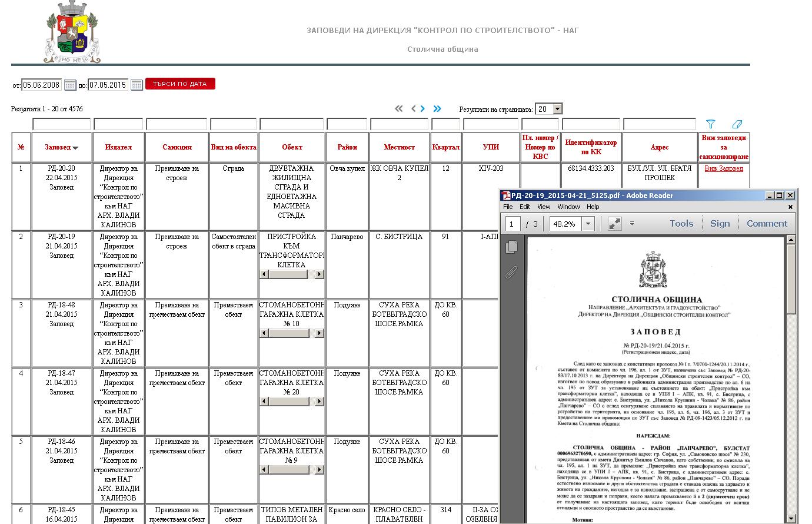Click Издател column filter input

(118, 124)
